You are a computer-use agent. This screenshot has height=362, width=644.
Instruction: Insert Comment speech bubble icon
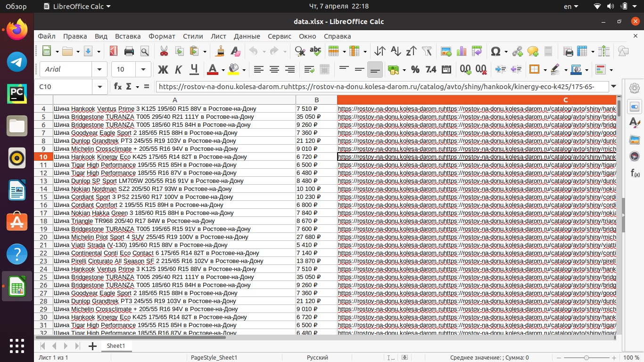(x=533, y=51)
